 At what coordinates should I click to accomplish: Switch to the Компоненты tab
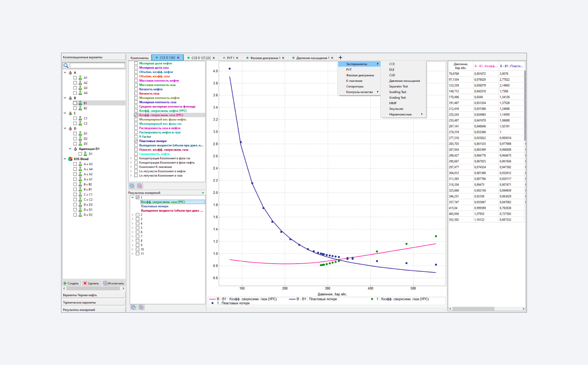click(x=140, y=58)
